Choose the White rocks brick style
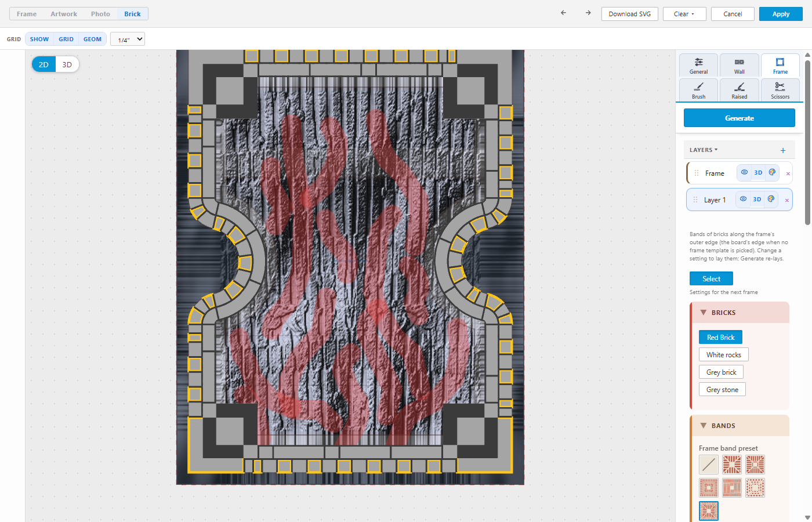 tap(724, 354)
